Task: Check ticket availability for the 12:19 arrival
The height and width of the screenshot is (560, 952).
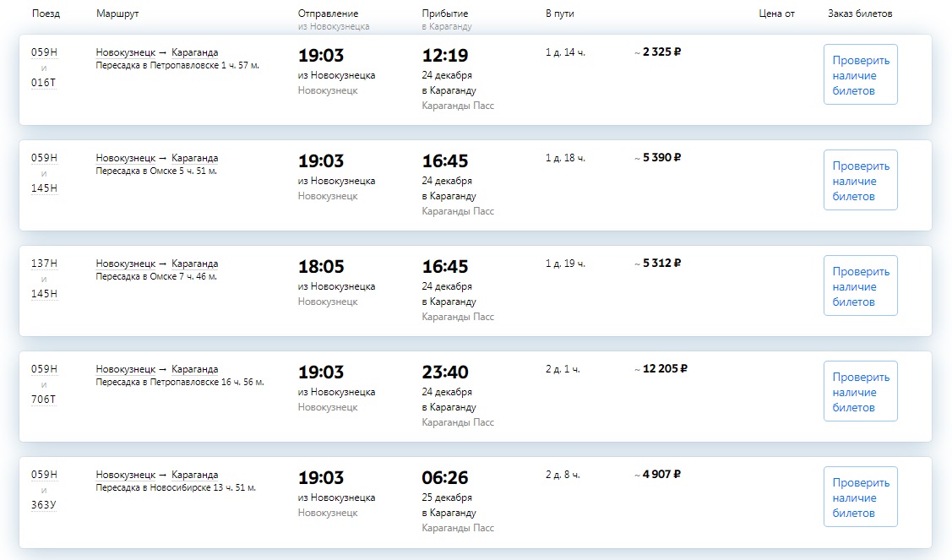Action: coord(860,75)
